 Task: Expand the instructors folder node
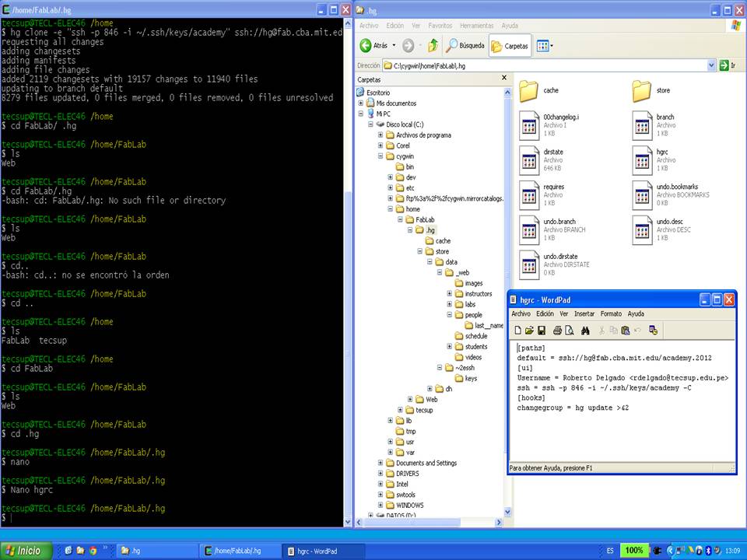(449, 294)
